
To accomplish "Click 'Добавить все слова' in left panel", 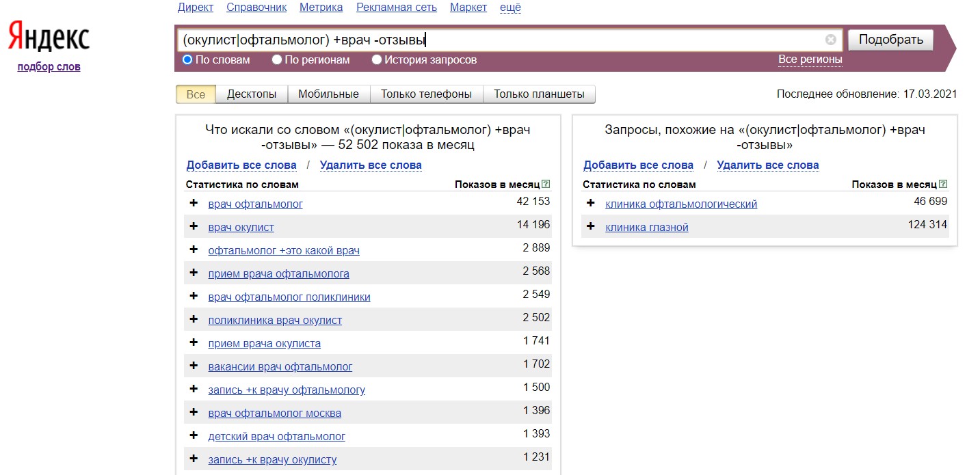I will [241, 165].
